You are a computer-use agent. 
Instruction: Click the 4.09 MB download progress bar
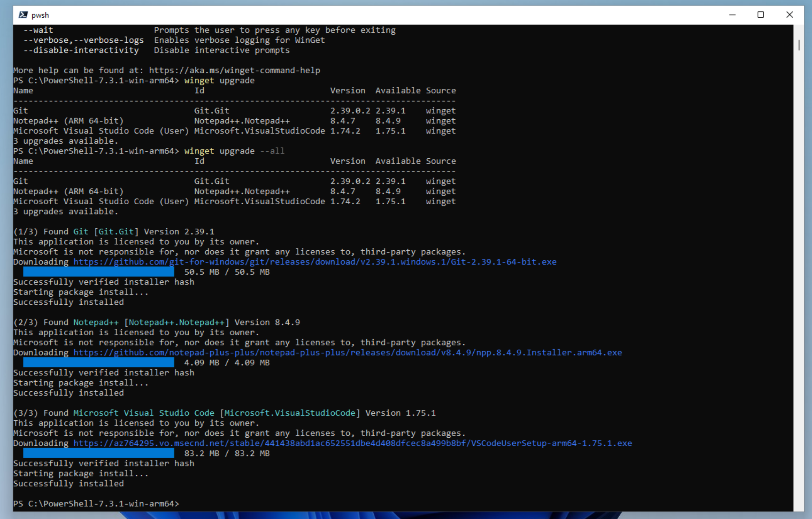99,363
